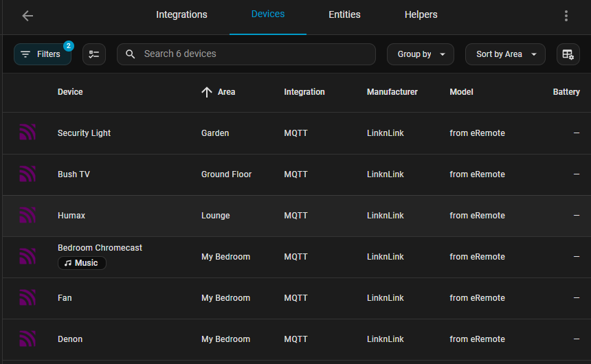Enter selection mode with checklist icon

coord(94,54)
